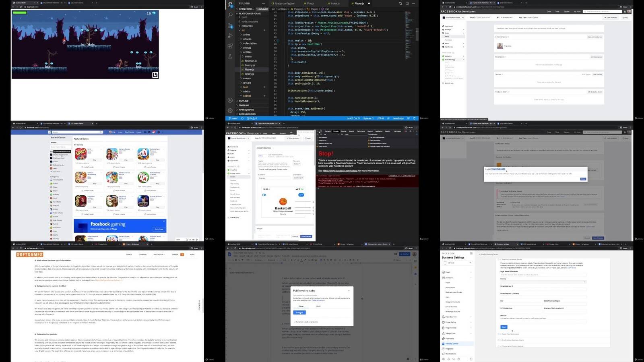Click Spaces: 2 in VS Code status bar
Viewport: 644px width, 362px height.
[x=368, y=118]
